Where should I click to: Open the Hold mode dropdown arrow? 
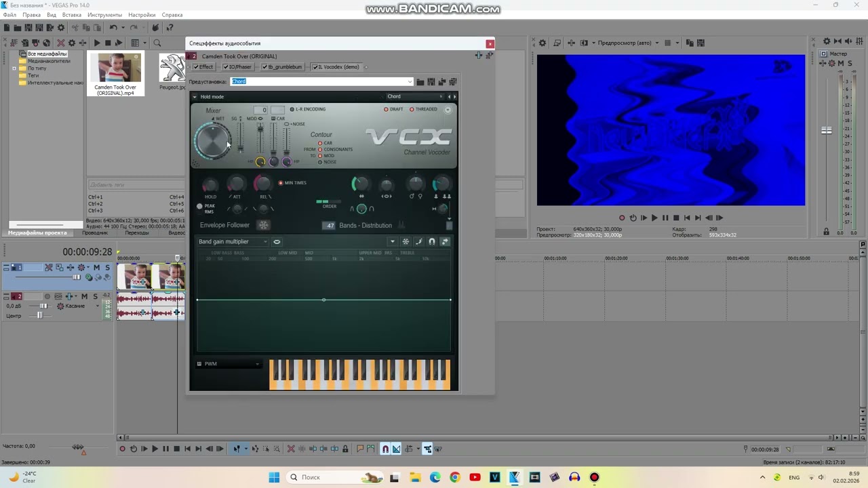click(x=195, y=97)
